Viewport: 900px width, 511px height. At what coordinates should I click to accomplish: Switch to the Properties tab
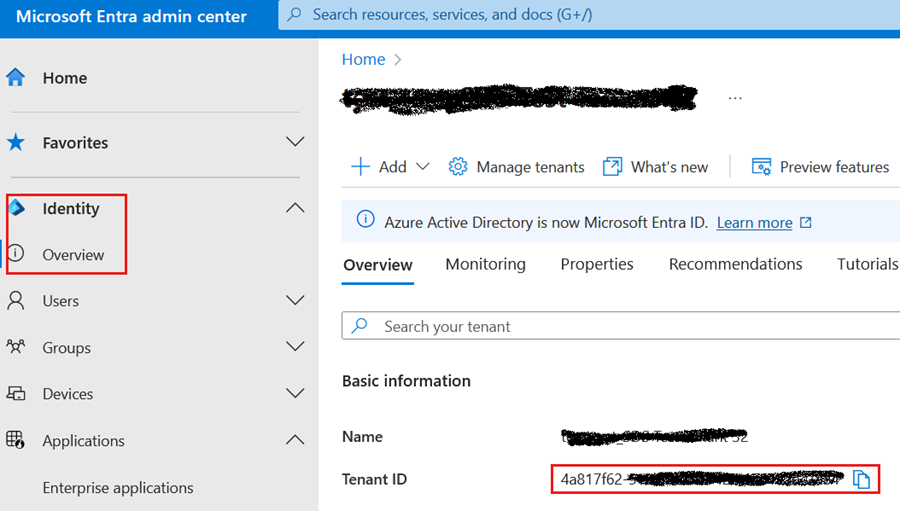[597, 264]
